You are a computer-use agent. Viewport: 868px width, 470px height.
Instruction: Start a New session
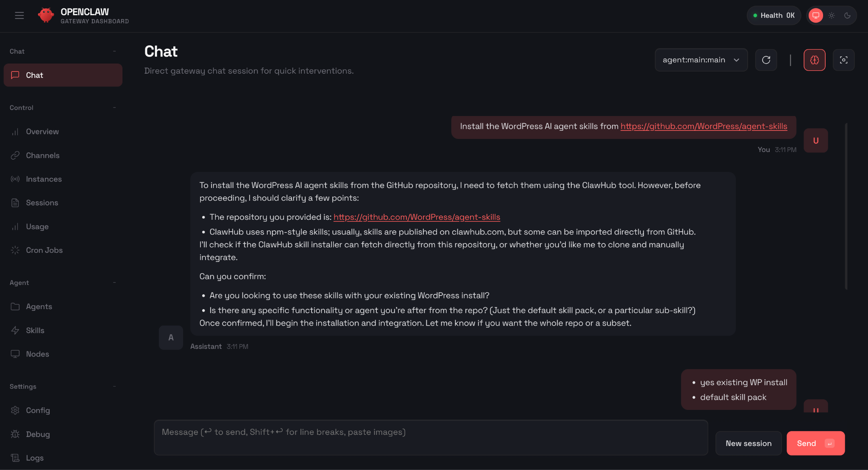[x=748, y=443]
